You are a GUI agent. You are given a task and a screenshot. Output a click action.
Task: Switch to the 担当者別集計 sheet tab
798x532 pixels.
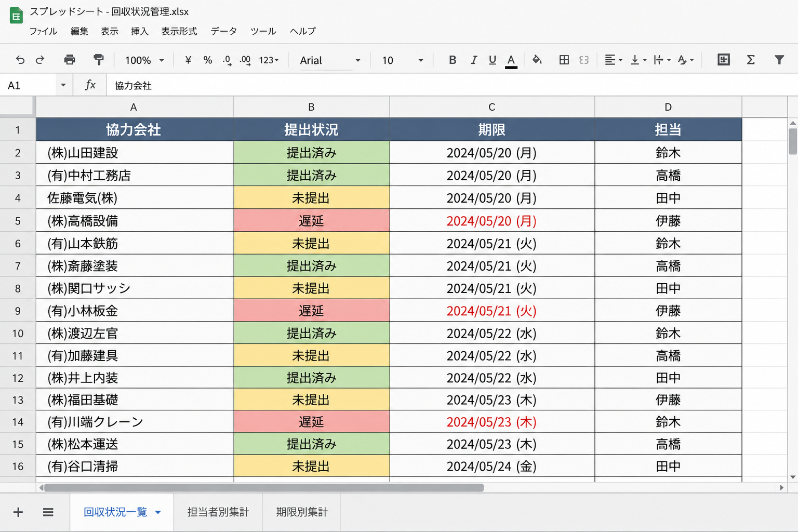(218, 512)
